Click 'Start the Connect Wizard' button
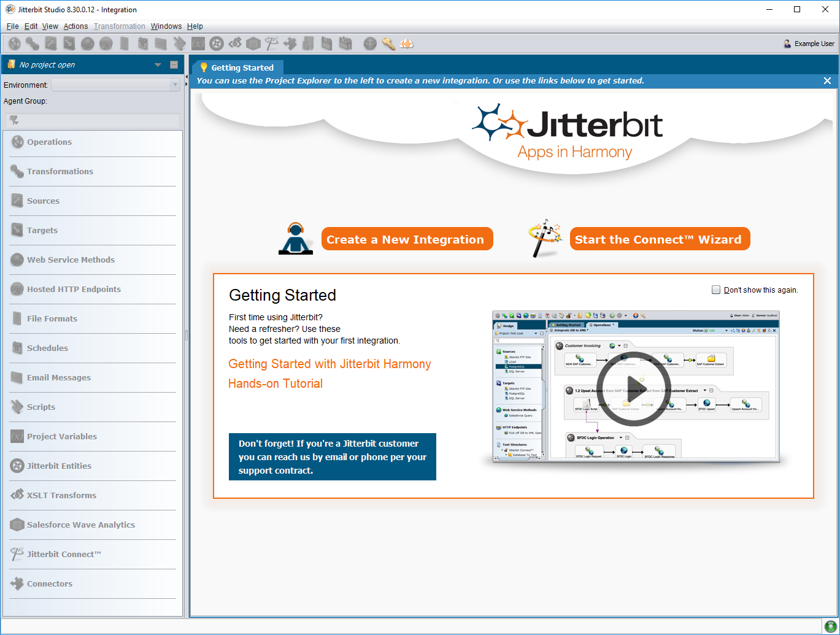Viewport: 840px width, 635px height. point(660,239)
